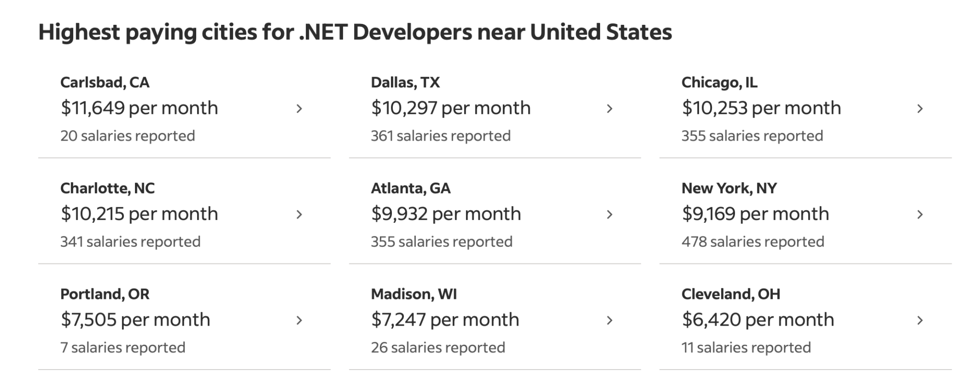Screen dimensions: 980x382
Task: Click the 478 salaries reported text
Action: point(753,241)
